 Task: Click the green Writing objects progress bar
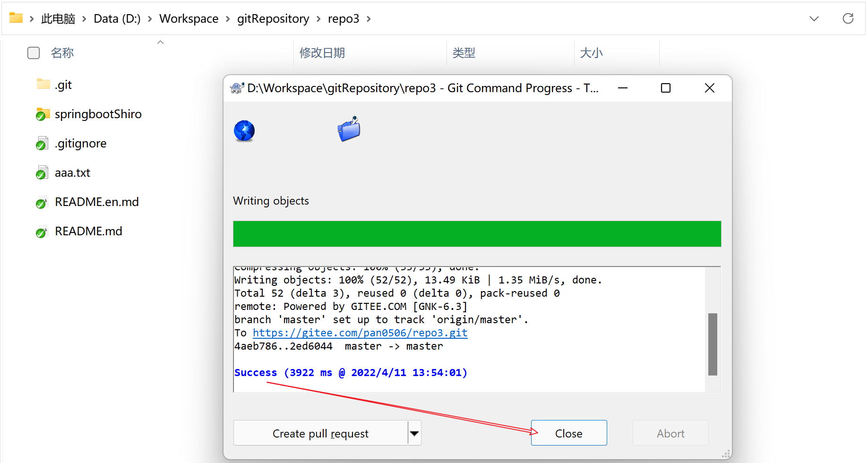(x=477, y=234)
